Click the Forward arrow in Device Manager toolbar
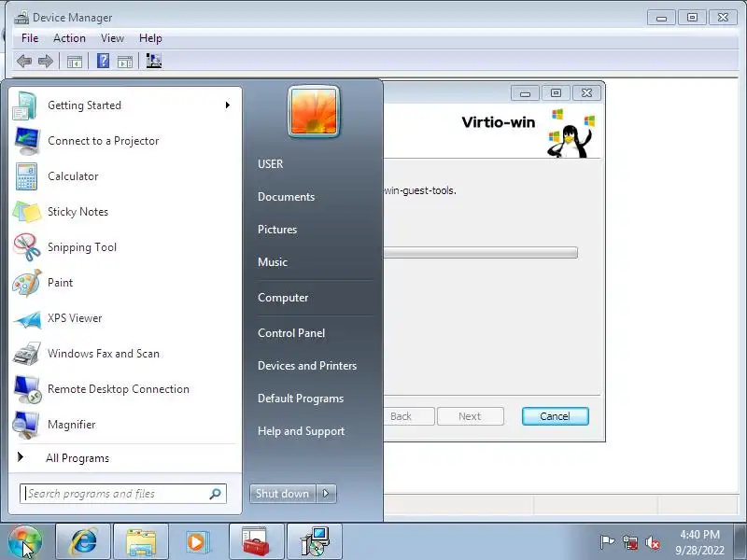747x560 pixels. [46, 61]
